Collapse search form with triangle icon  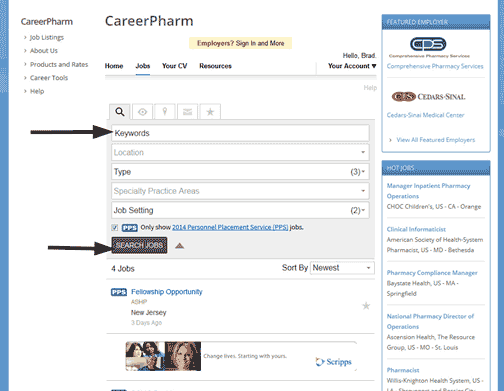tap(180, 246)
